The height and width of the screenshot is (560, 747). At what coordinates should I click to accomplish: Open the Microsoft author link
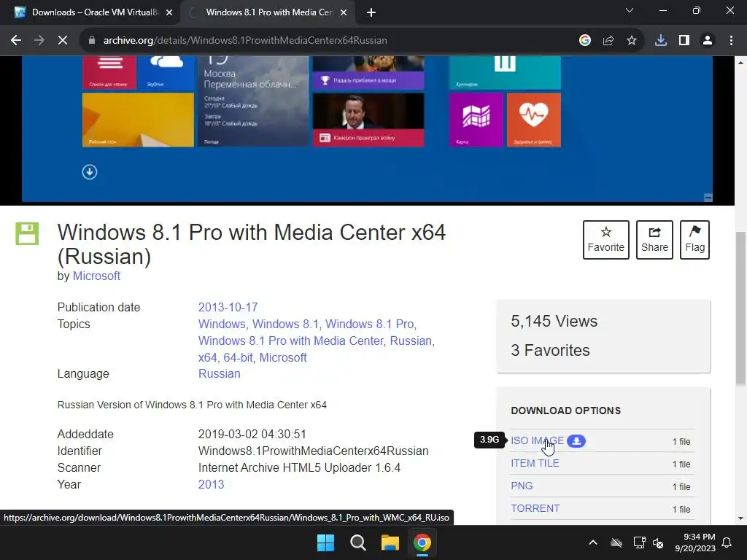click(x=96, y=276)
